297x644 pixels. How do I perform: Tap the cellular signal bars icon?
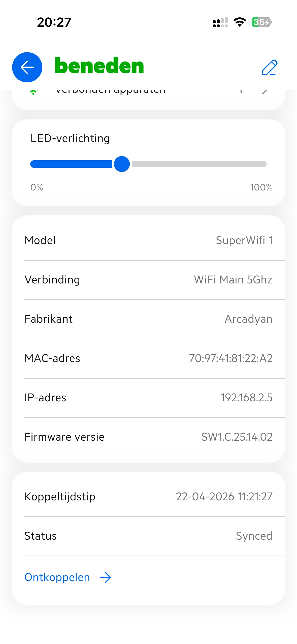pos(220,22)
